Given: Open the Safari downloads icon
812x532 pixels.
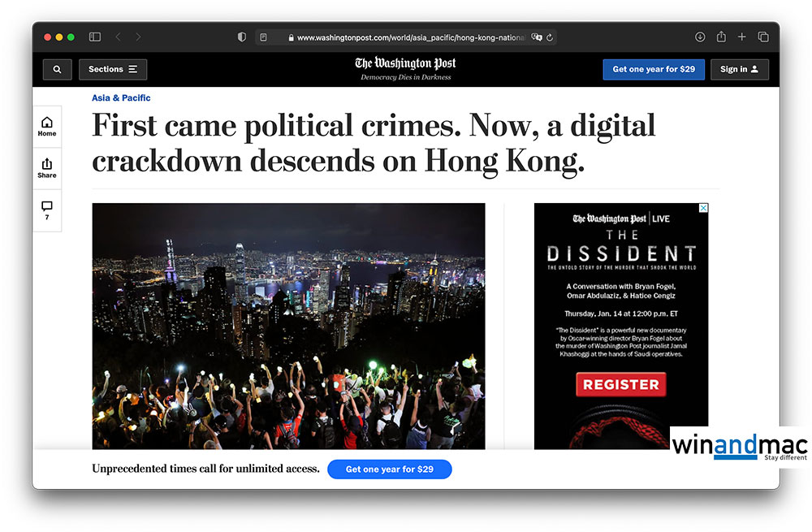Looking at the screenshot, I should (x=700, y=37).
